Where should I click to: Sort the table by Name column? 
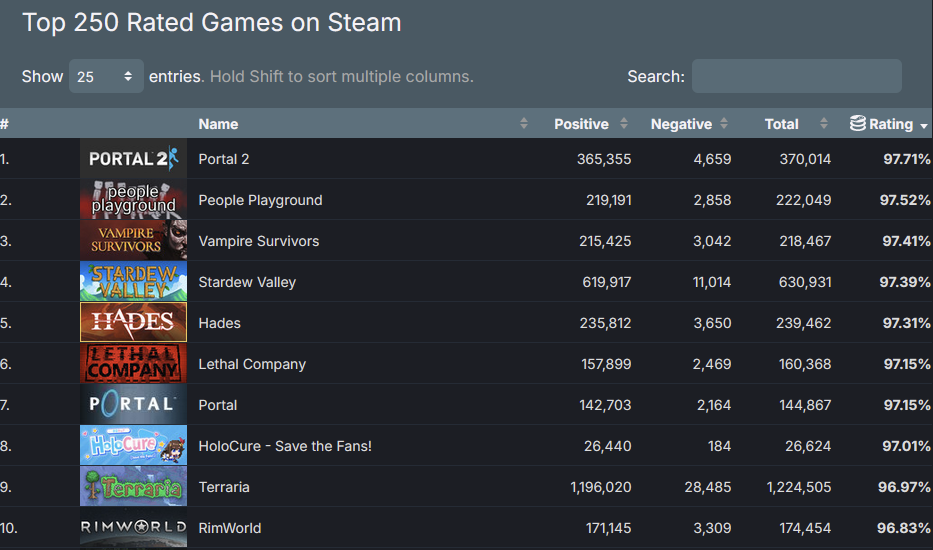(x=218, y=124)
